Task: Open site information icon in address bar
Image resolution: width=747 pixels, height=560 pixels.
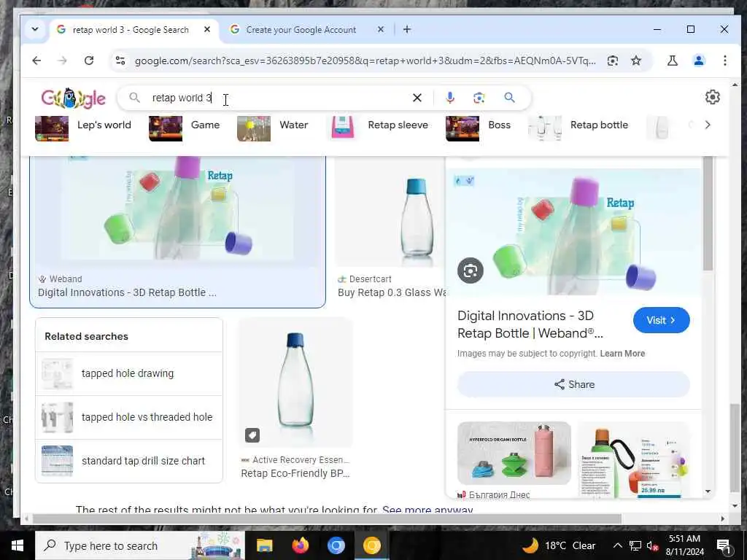Action: (x=120, y=61)
